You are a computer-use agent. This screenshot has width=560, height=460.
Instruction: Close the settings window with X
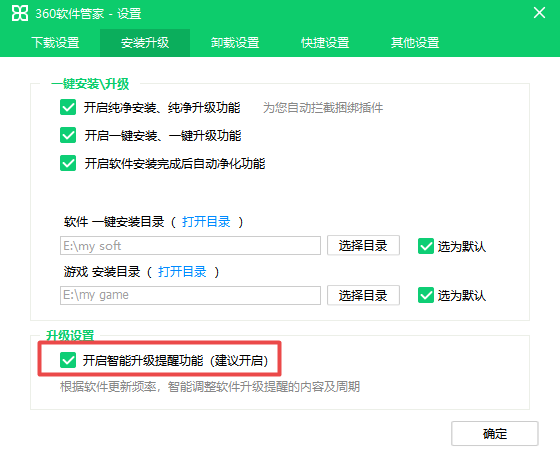tap(539, 13)
